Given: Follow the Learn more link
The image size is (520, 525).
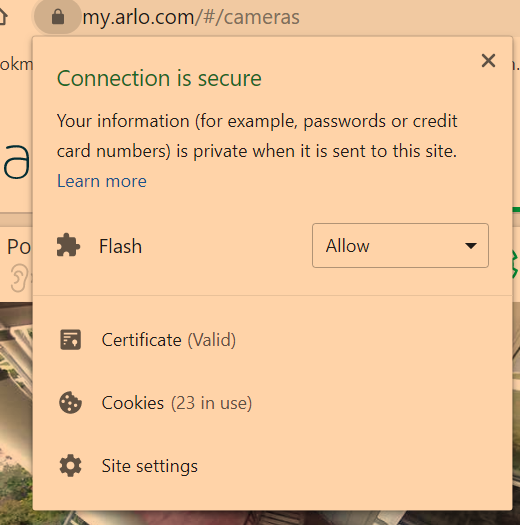Looking at the screenshot, I should (102, 181).
